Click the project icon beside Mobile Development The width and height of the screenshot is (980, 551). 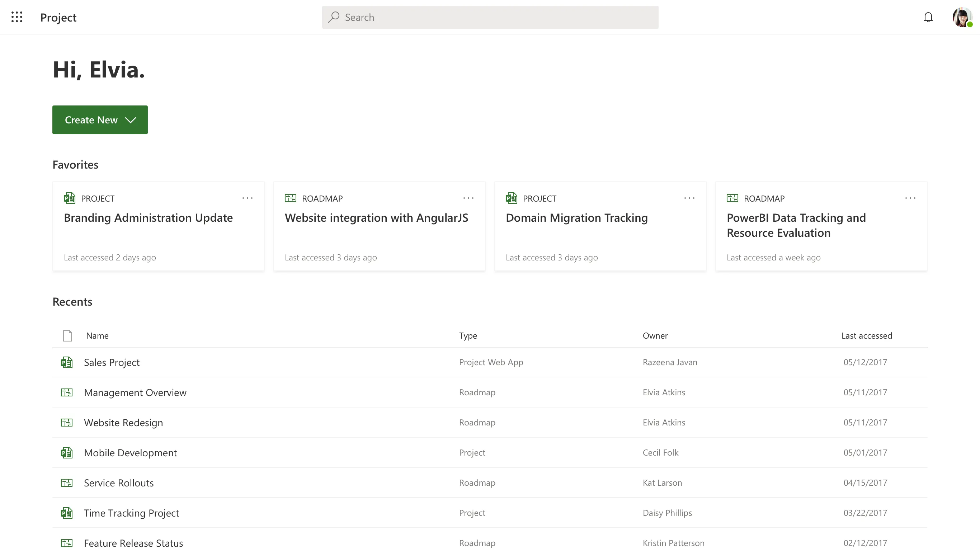point(67,452)
